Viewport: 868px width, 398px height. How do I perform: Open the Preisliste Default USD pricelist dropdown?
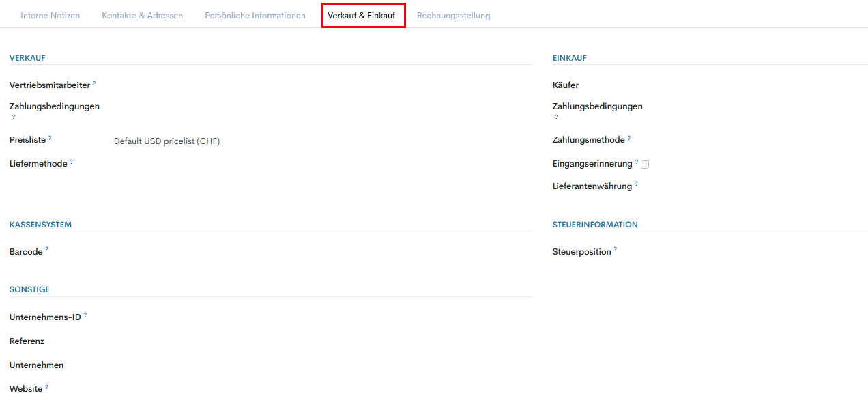coord(167,141)
